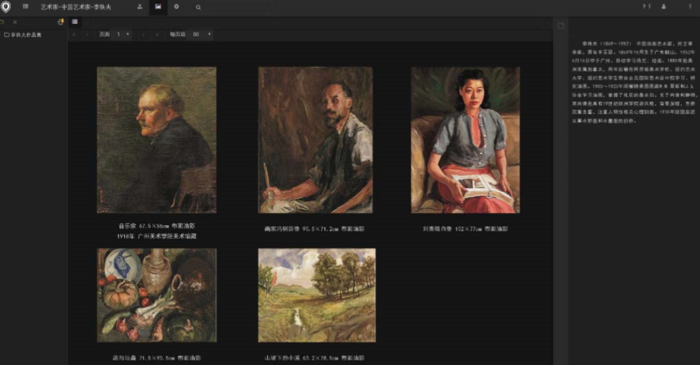
Task: Open the seated woman with book portrait thumbnail
Action: tap(465, 140)
